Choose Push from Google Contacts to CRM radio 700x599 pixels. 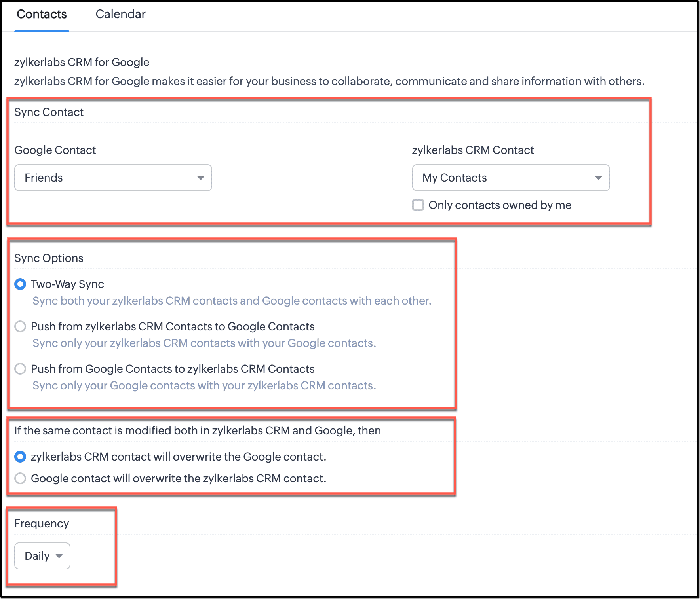click(20, 369)
